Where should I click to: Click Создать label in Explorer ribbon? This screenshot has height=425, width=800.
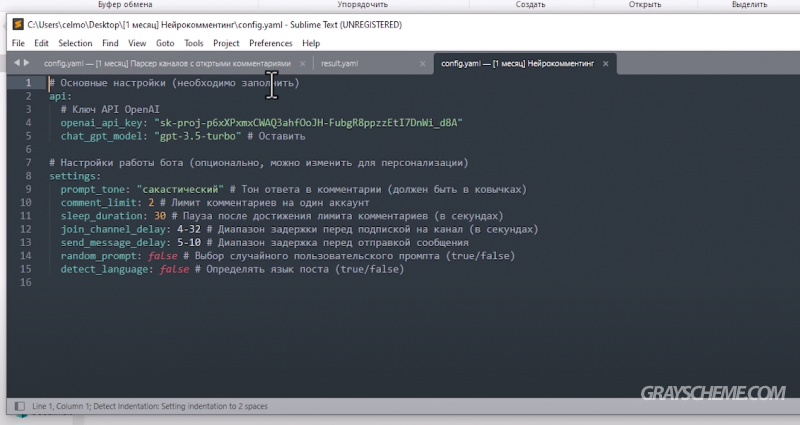531,5
